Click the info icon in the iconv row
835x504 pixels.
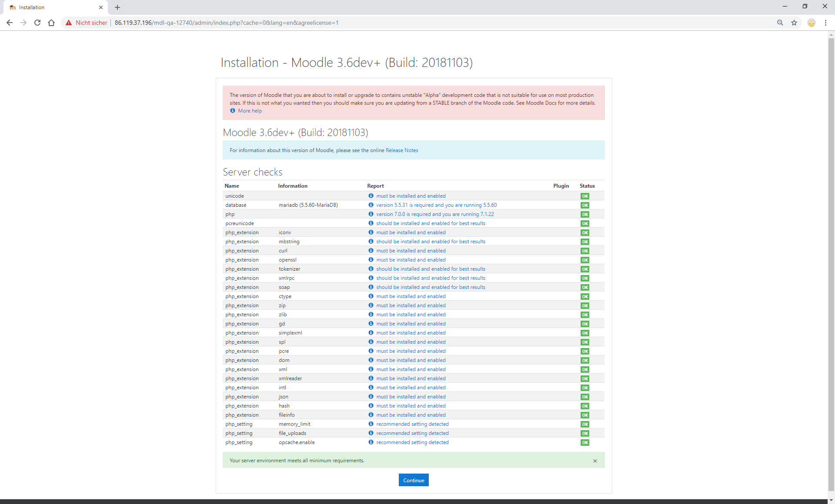pos(371,232)
